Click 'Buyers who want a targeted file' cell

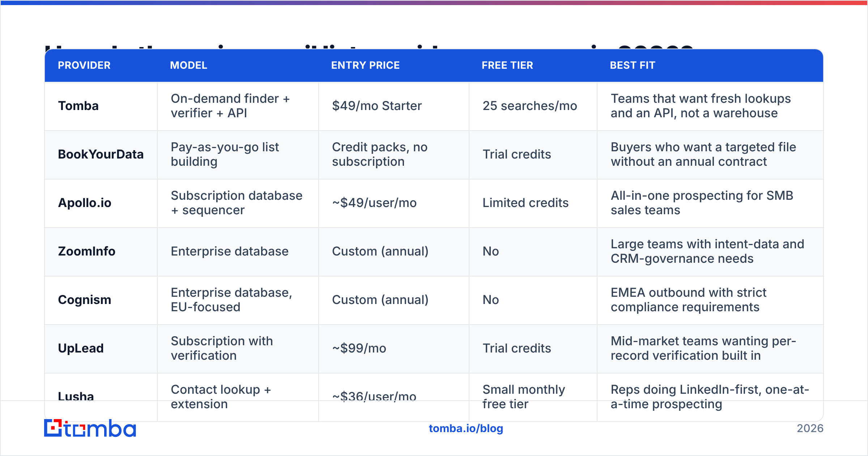pos(710,155)
